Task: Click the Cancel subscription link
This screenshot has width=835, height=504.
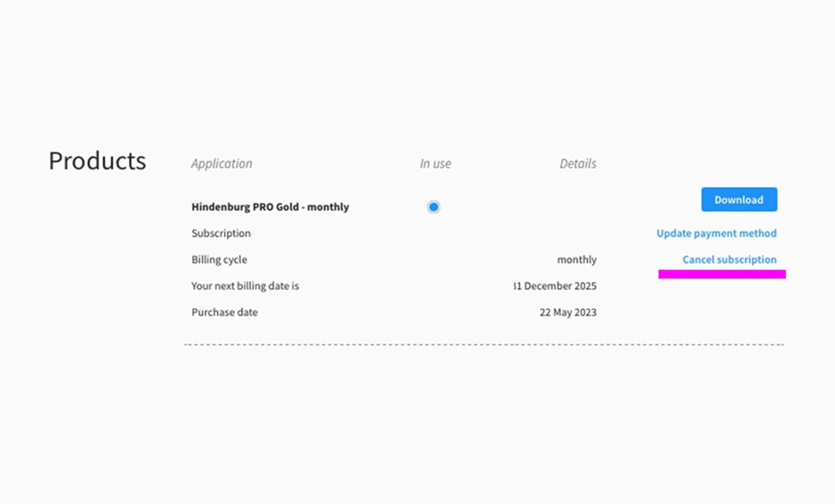Action: pyautogui.click(x=729, y=259)
